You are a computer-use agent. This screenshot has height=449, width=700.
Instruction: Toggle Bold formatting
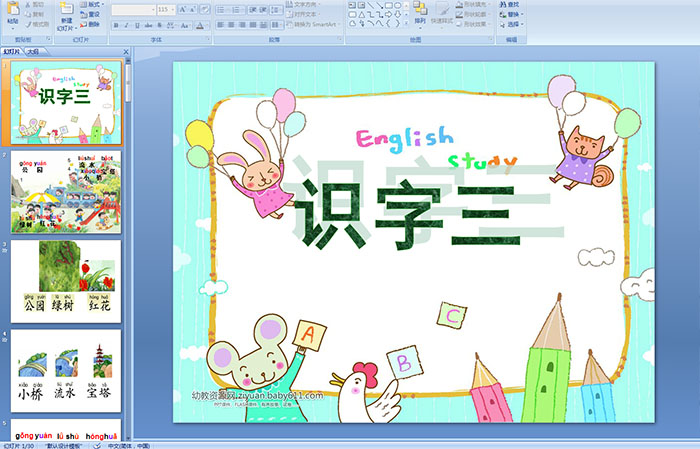pyautogui.click(x=116, y=25)
